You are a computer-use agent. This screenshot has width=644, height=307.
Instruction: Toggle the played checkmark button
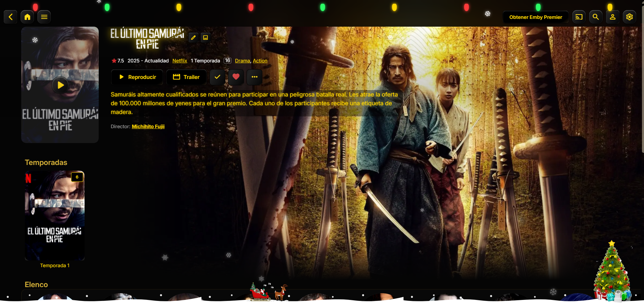pyautogui.click(x=218, y=77)
